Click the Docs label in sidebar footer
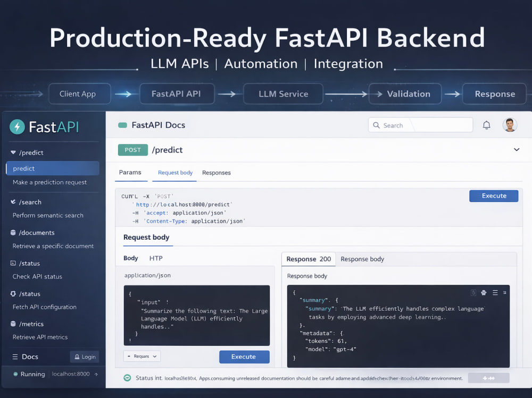 pyautogui.click(x=30, y=357)
